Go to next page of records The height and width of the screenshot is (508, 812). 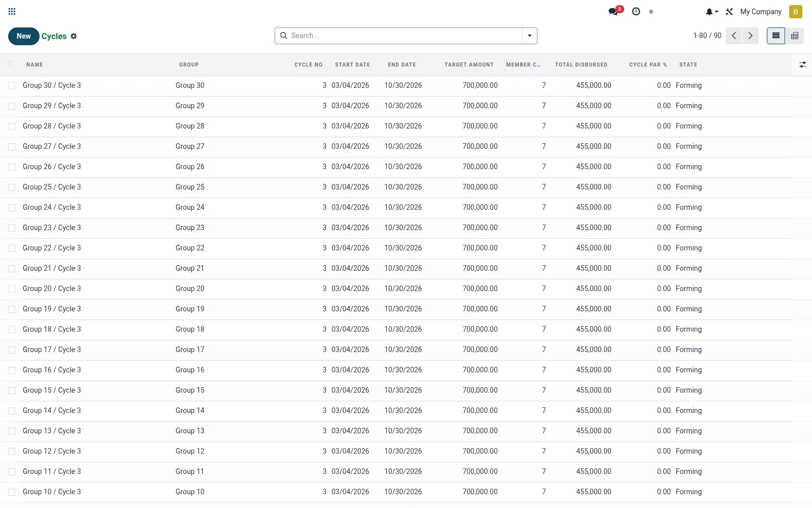point(751,36)
